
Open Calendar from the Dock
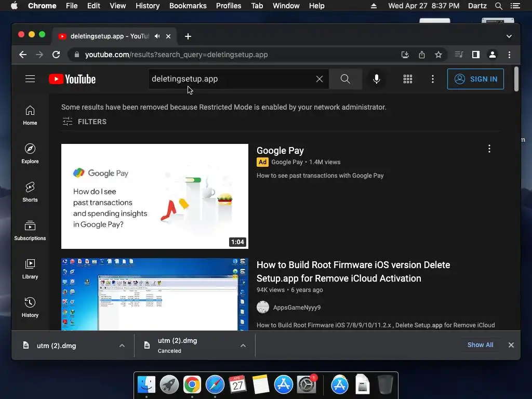[237, 385]
